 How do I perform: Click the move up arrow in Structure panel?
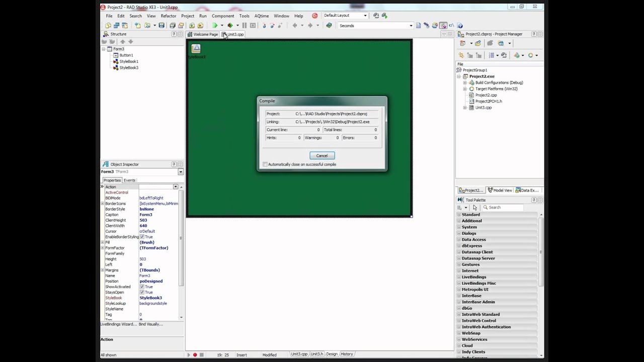[x=122, y=42]
